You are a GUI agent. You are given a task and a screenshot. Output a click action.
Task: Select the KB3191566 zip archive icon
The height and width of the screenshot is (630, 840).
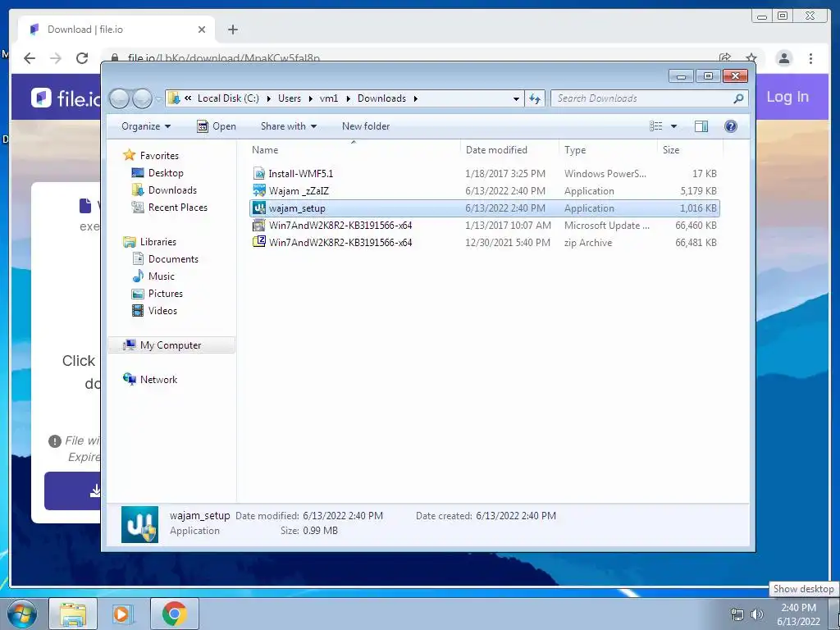pyautogui.click(x=259, y=242)
